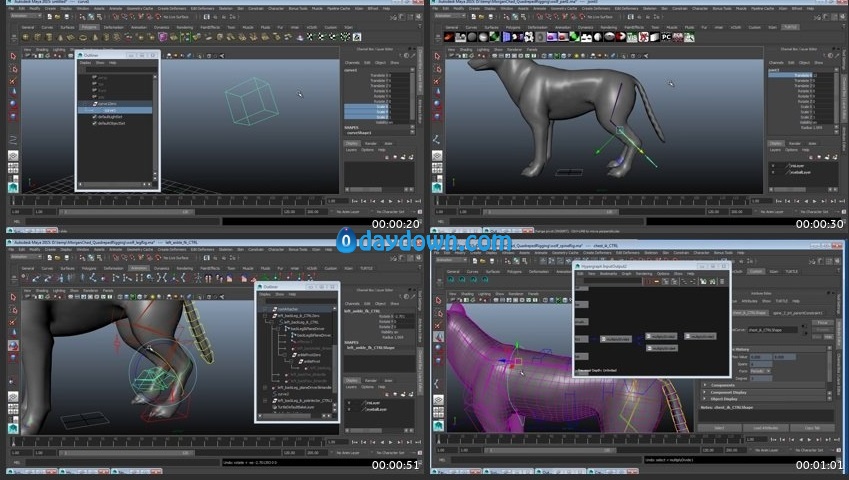Create polygon cylinder from top-left Polygons shelf
The width and height of the screenshot is (849, 480).
[49, 37]
